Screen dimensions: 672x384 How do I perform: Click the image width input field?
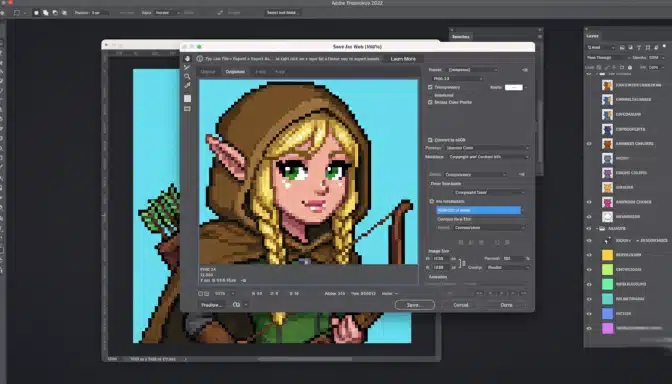(x=441, y=259)
